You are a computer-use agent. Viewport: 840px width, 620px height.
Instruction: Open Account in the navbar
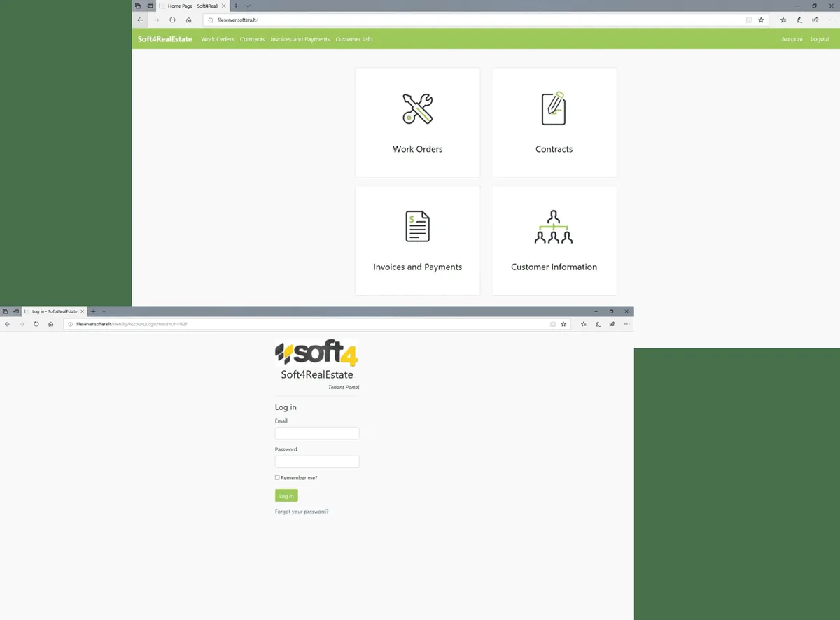792,39
